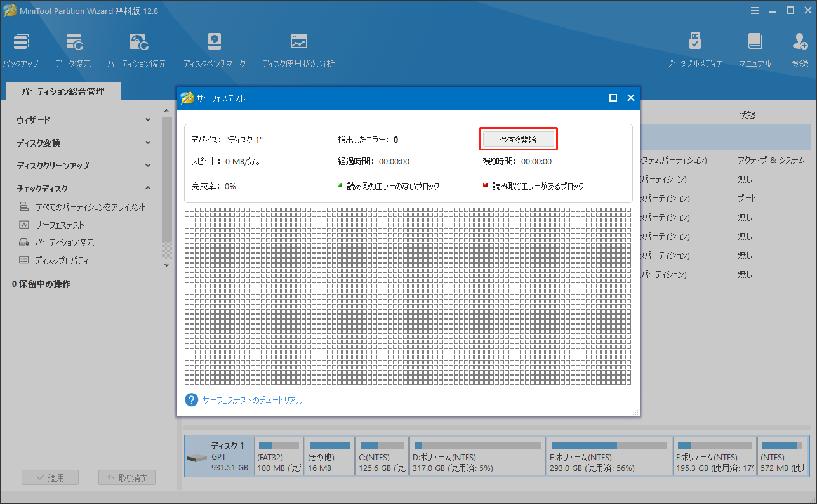Open the マニュアル manual icon
817x504 pixels.
[x=755, y=50]
